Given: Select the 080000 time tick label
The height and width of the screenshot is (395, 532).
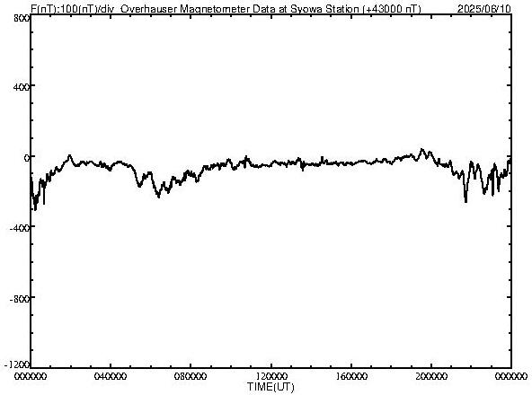Looking at the screenshot, I should point(191,376).
